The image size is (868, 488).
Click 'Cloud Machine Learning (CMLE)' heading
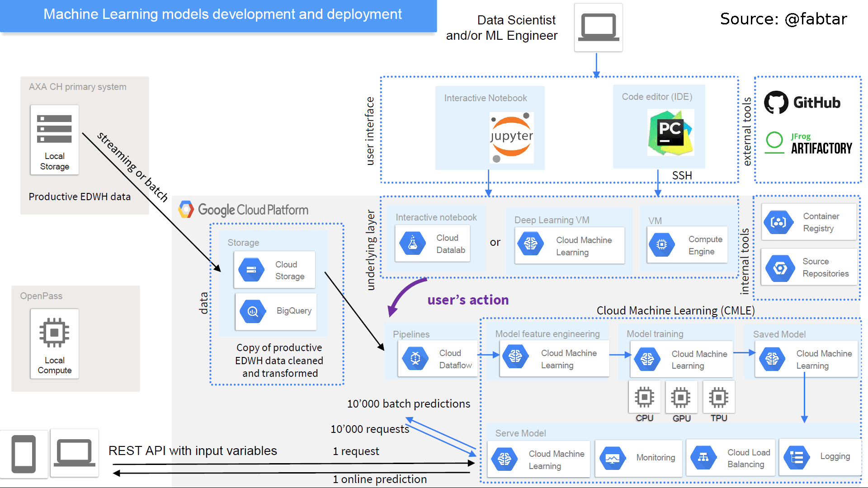pos(675,310)
